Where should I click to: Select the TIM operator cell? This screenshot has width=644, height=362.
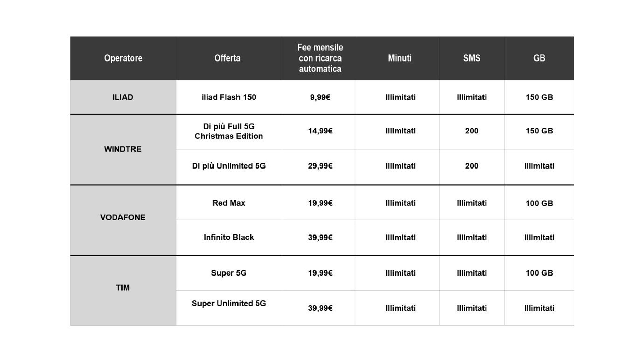click(x=123, y=288)
